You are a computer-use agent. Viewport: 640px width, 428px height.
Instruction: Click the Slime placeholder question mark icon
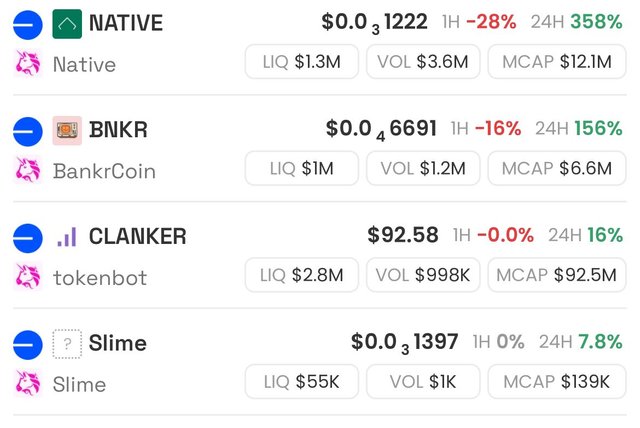[x=67, y=343]
